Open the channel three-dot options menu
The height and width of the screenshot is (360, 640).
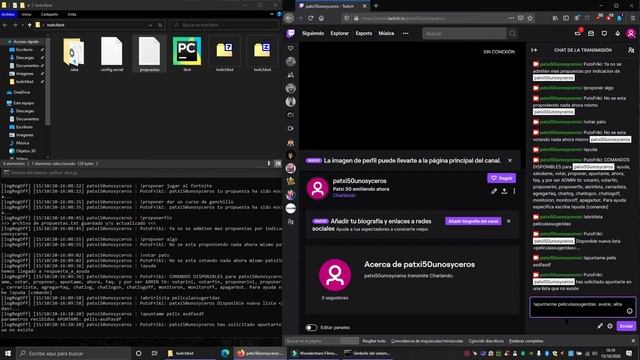(x=514, y=191)
